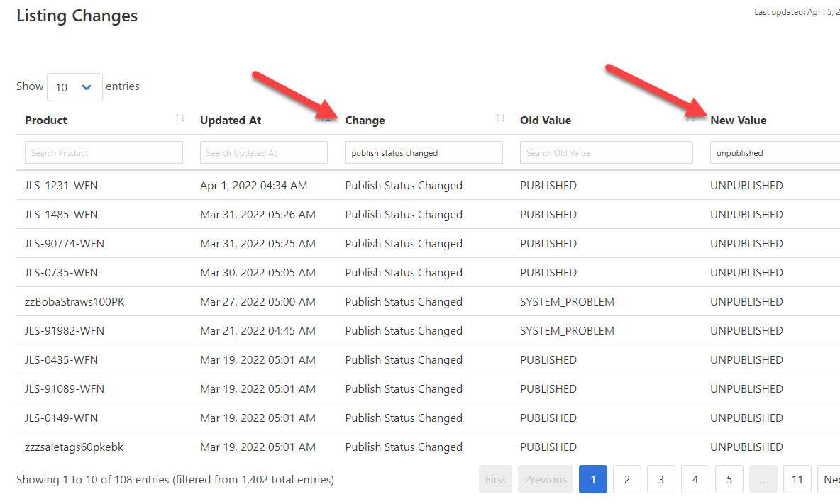Viewport: 840px width, 504px height.
Task: Jump to page 3 of results
Action: (x=661, y=479)
